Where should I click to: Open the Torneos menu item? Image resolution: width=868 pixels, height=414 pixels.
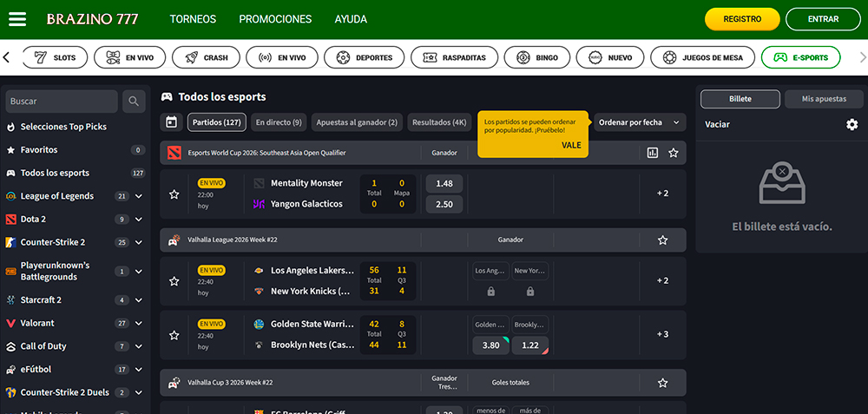193,19
